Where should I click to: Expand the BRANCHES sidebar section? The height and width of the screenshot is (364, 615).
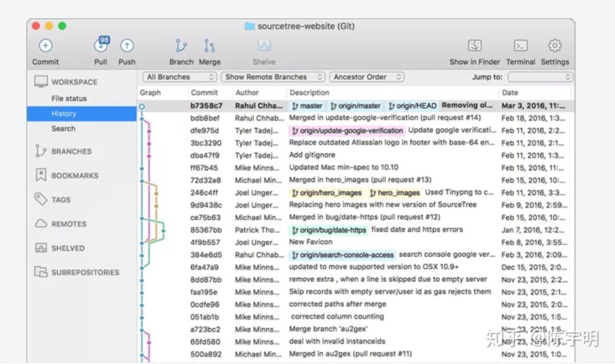[x=71, y=151]
